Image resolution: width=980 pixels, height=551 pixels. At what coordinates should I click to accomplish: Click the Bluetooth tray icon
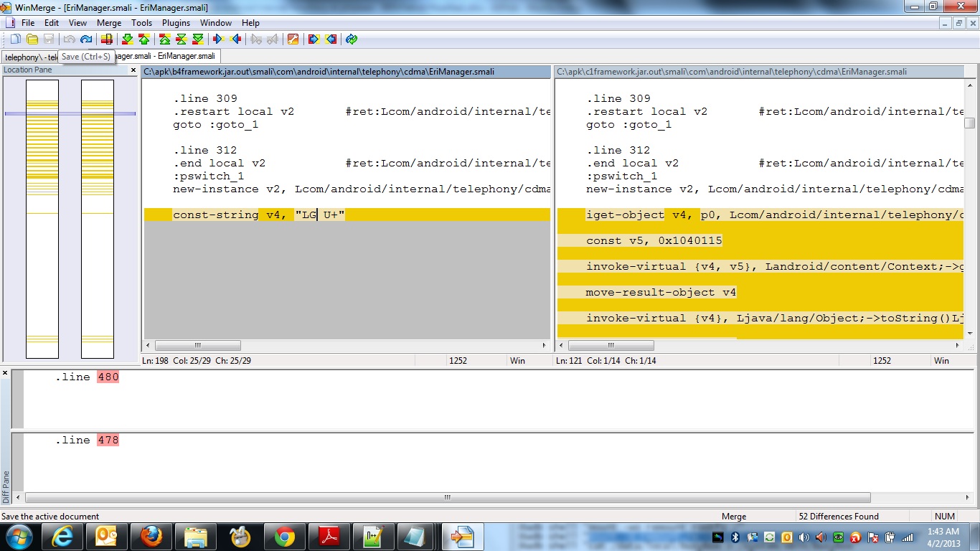click(735, 537)
